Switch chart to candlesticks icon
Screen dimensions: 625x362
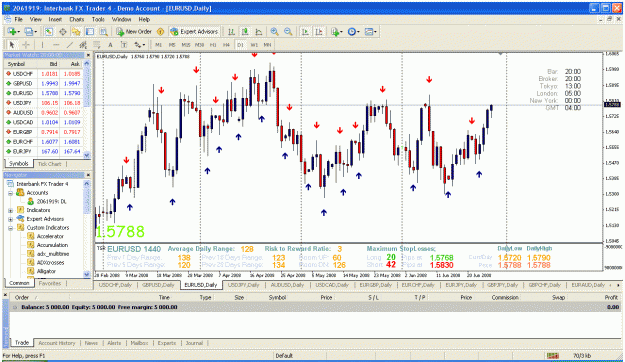click(245, 31)
